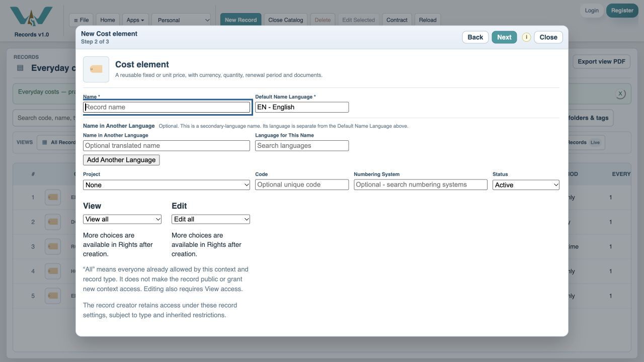
Task: Click the Search code, name records field
Action: click(45, 118)
